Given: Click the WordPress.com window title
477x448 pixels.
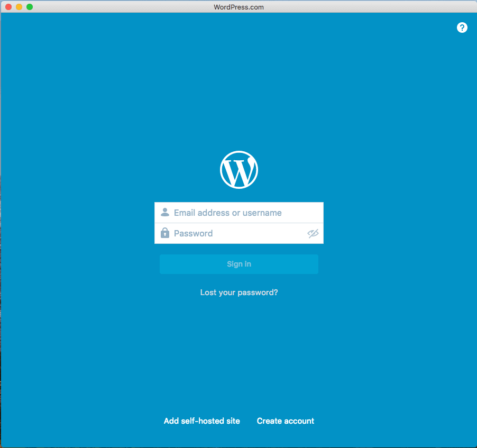Looking at the screenshot, I should click(x=239, y=7).
